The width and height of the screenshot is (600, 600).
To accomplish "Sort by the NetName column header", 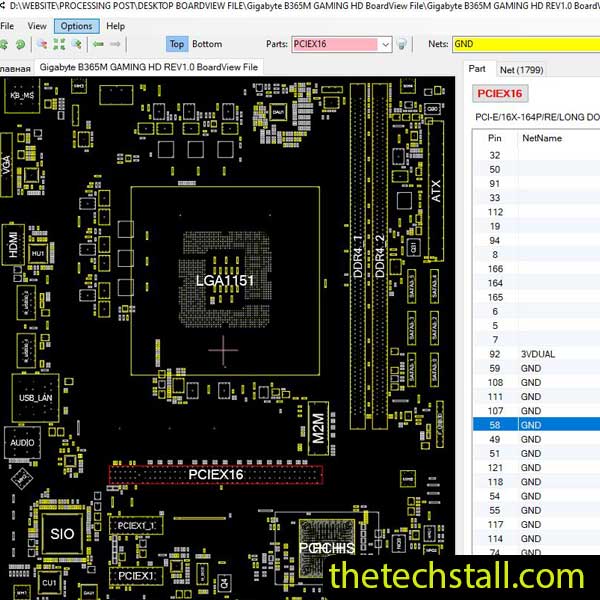I will pyautogui.click(x=541, y=138).
